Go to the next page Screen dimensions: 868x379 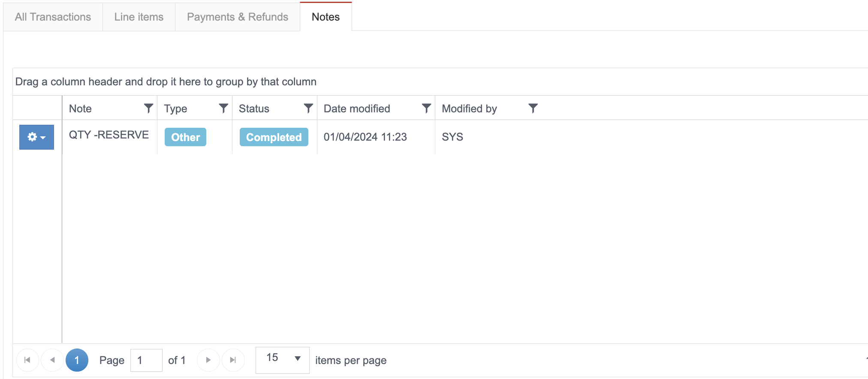tap(208, 360)
